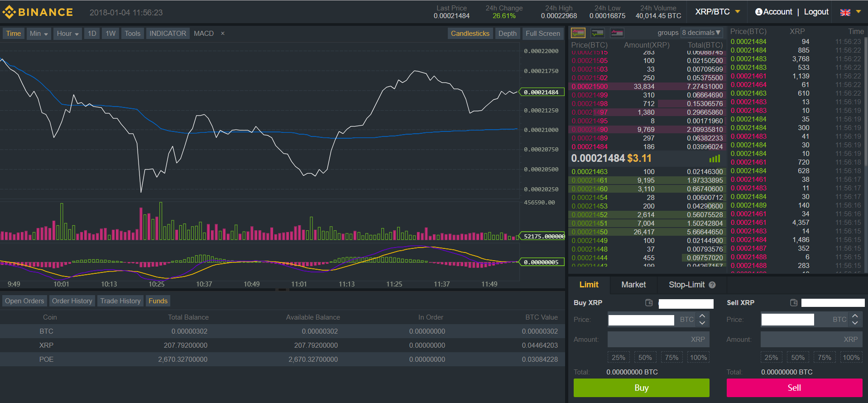Click the Buy amount XRP field
868x403 pixels.
pos(658,340)
